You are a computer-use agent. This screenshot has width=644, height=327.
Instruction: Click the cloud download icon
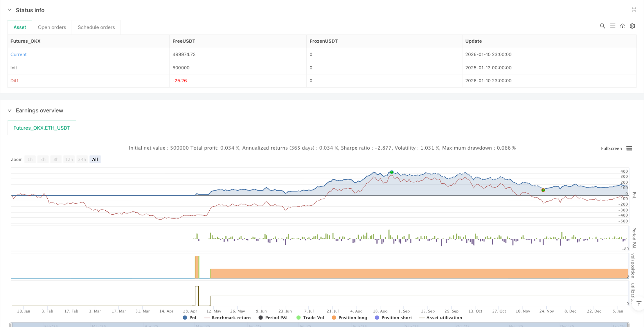coord(622,26)
